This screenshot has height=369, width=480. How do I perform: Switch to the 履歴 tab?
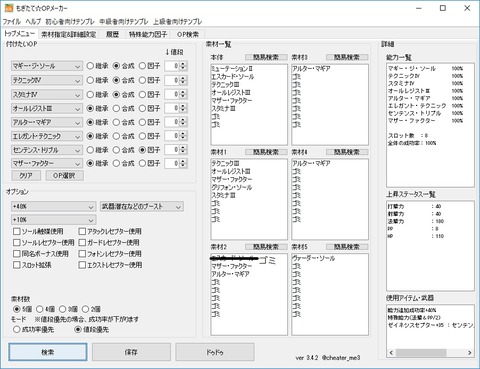tap(112, 34)
